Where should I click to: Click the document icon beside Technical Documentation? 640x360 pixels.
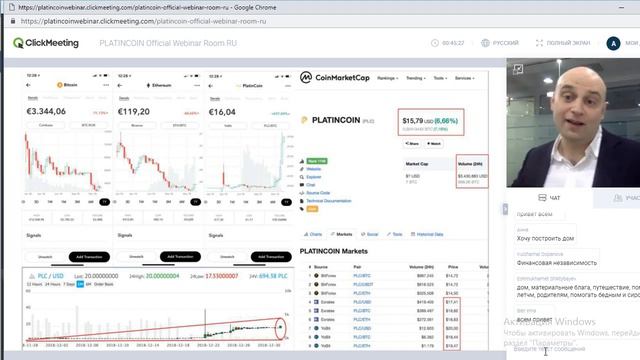[302, 201]
